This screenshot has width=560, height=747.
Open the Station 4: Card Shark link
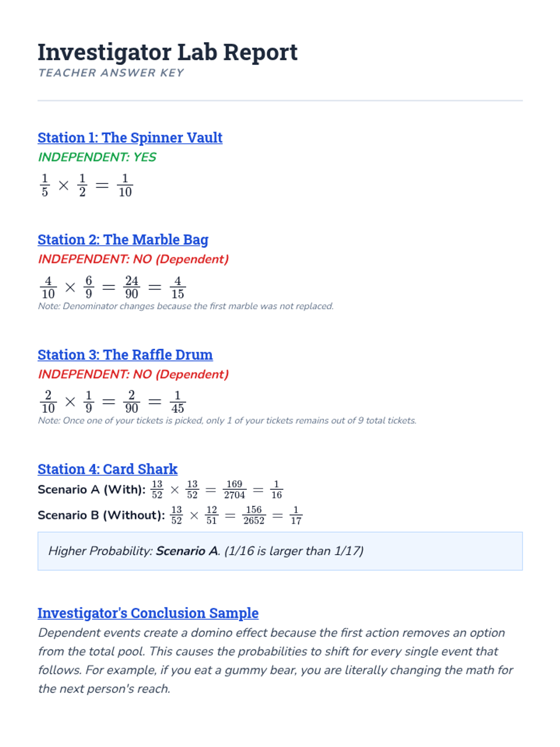coord(107,469)
